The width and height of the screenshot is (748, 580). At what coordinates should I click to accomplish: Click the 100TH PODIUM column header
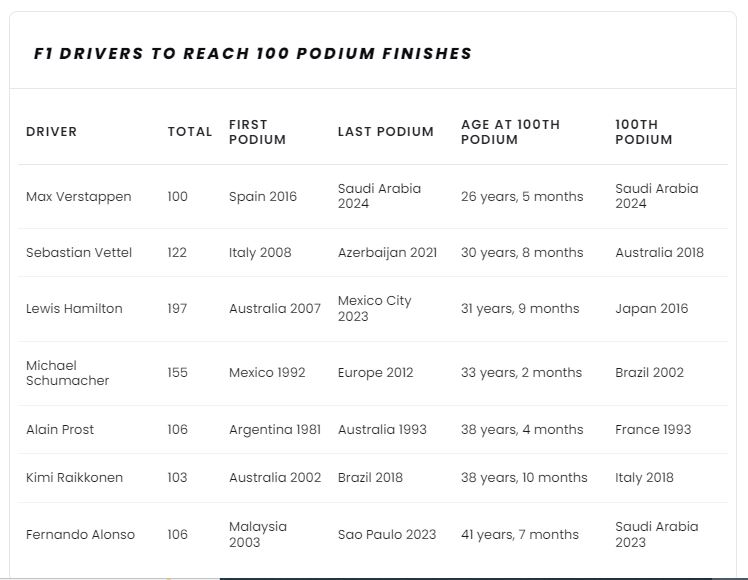644,132
